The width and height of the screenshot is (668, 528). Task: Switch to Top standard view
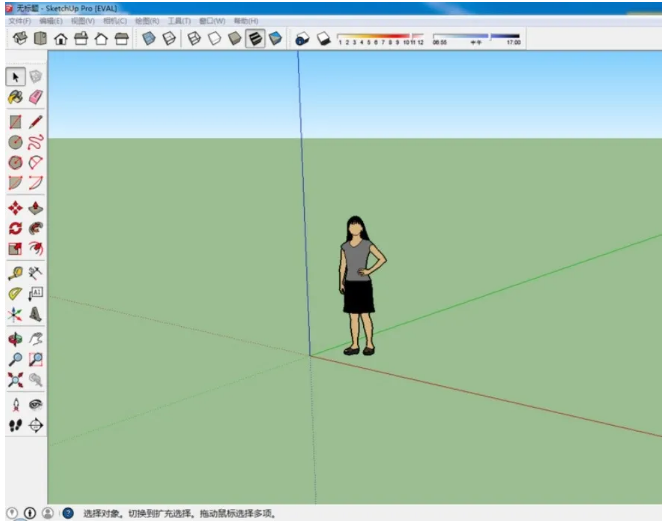coord(40,39)
